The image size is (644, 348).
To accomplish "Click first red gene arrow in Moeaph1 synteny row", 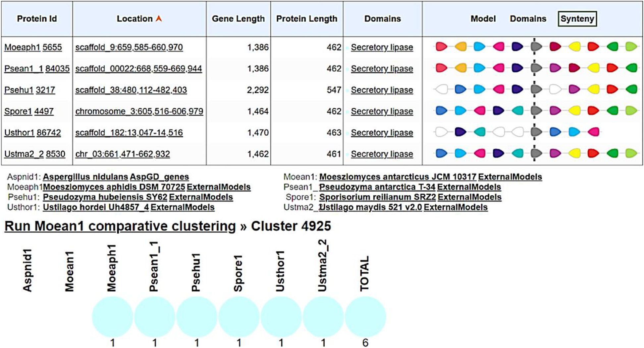I will (x=441, y=47).
